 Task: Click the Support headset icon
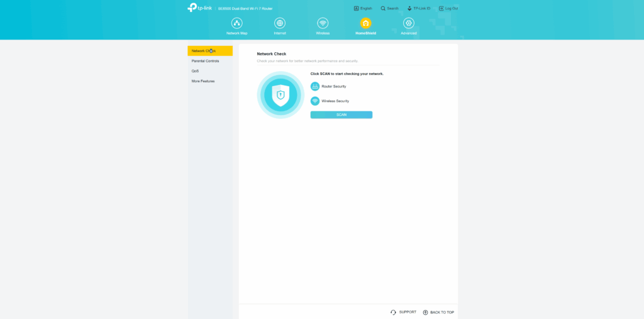[393, 313]
